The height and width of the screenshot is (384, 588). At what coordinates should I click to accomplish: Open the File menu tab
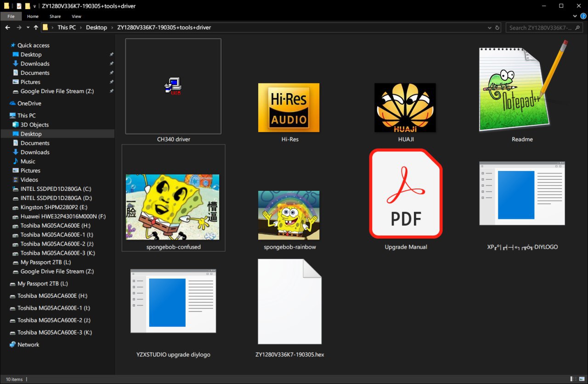tap(11, 16)
